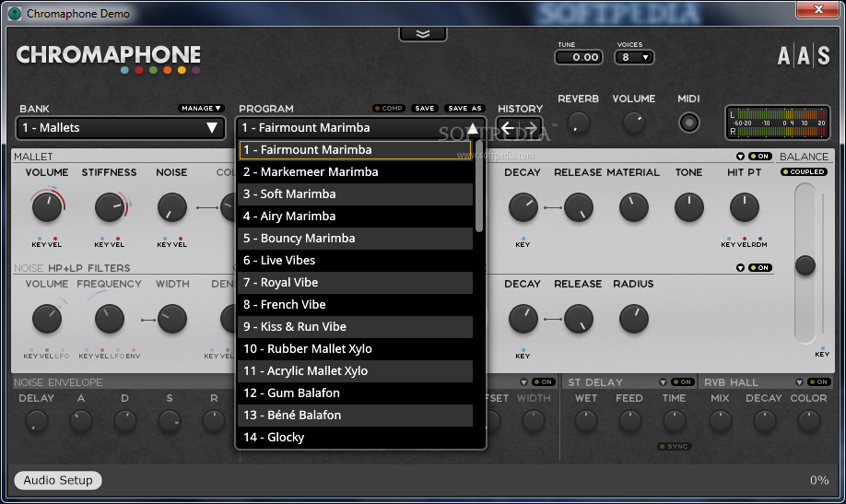Viewport: 846px width, 504px height.
Task: Turn the Radius knob
Action: coord(633,319)
